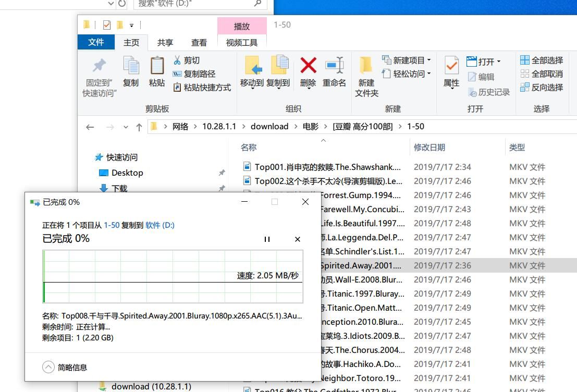Click Invert Selection (反向选择) option

coord(542,88)
